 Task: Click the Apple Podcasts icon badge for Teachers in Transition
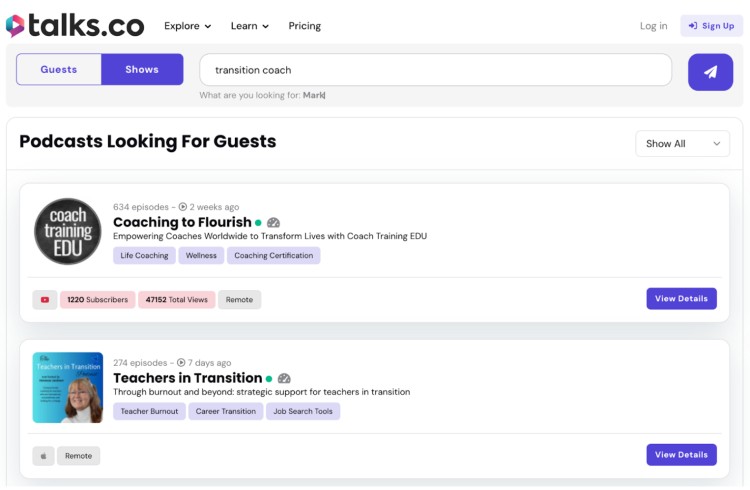(x=44, y=456)
